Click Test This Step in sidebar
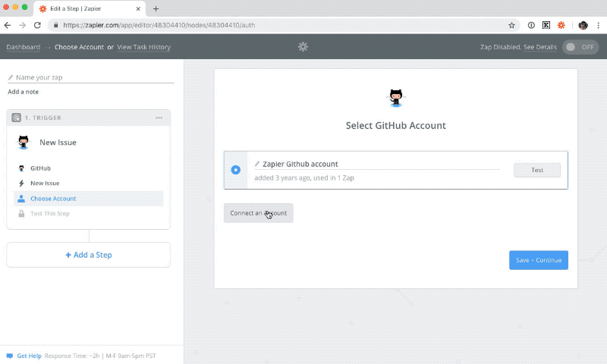607x364 pixels. [x=50, y=214]
